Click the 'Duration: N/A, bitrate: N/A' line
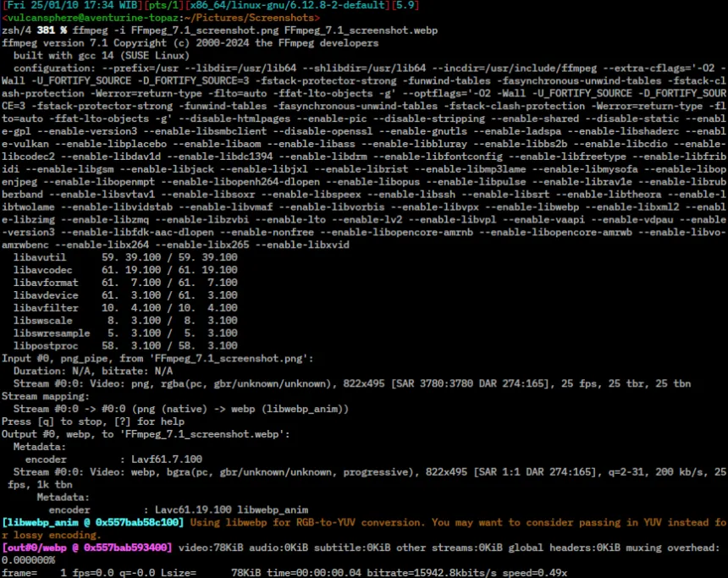Screen dimensions: 728x578 click(93, 371)
